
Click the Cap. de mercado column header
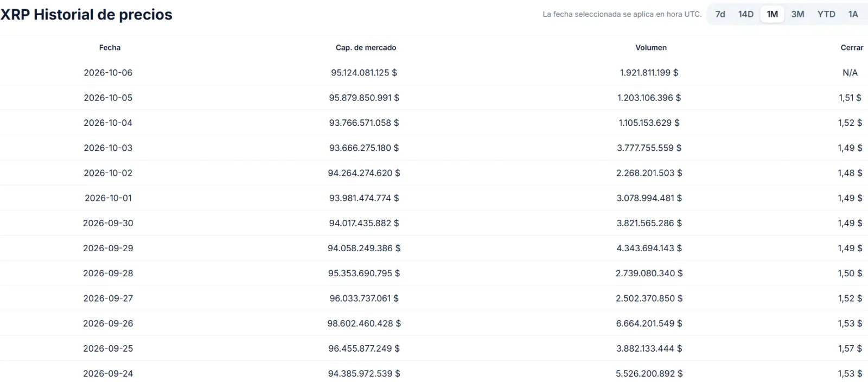(x=366, y=48)
